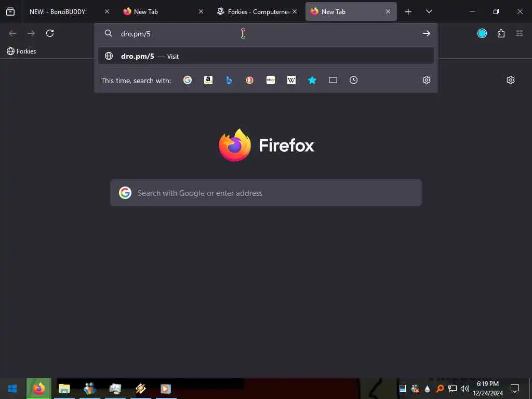Screen dimensions: 532x399
Task: Open search settings gear in urlbar dropdown
Action: tap(427, 80)
